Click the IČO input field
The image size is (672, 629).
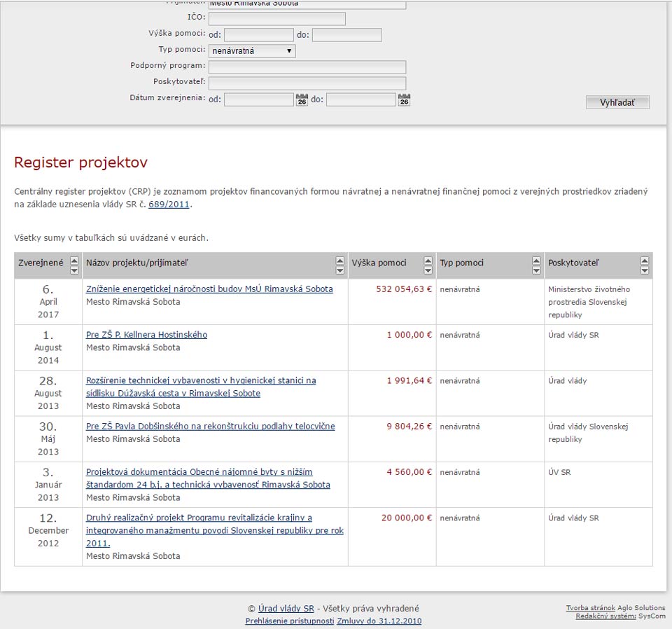pyautogui.click(x=276, y=19)
